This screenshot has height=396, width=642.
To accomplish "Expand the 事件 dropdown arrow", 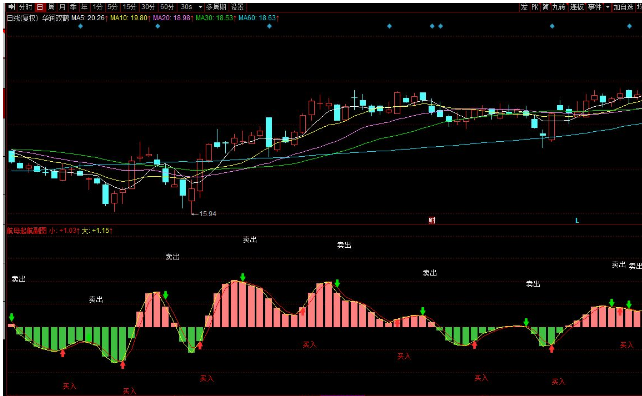I will (x=608, y=7).
